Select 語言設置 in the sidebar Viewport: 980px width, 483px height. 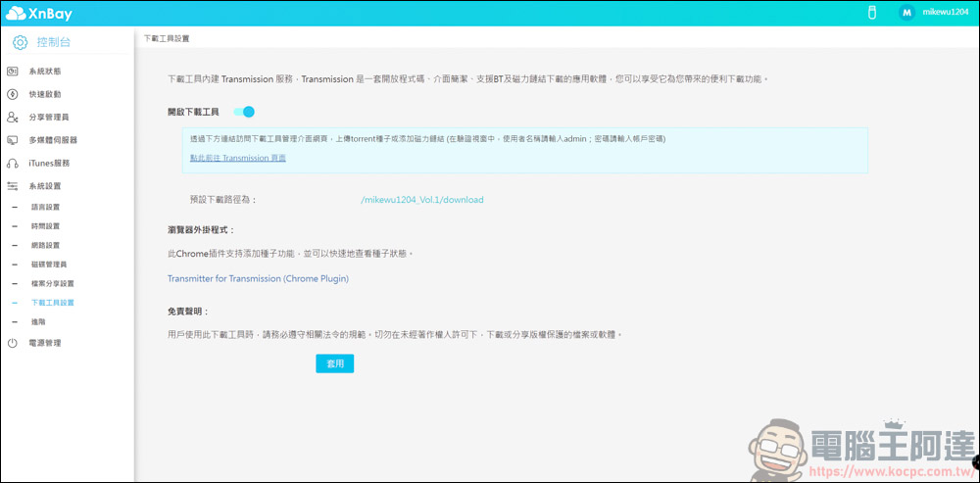point(45,207)
